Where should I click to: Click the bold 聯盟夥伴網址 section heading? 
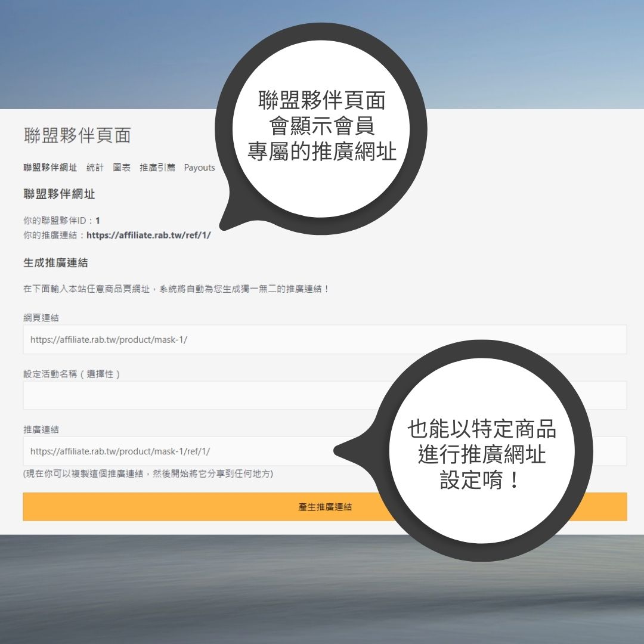click(x=59, y=194)
